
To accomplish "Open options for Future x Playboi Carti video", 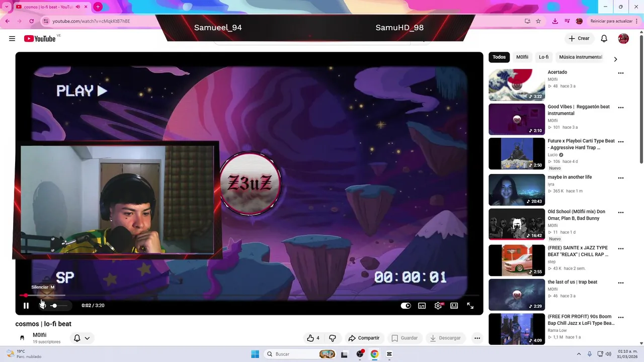I will (621, 142).
